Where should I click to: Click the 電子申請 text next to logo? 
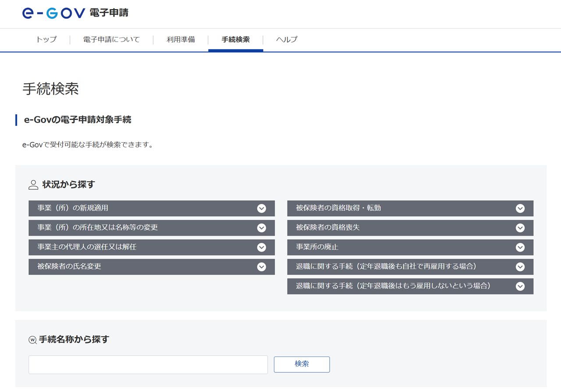tap(109, 13)
